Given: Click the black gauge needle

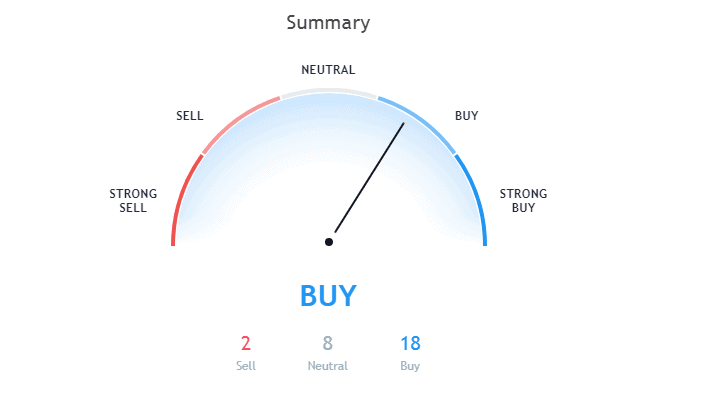Looking at the screenshot, I should point(369,178).
